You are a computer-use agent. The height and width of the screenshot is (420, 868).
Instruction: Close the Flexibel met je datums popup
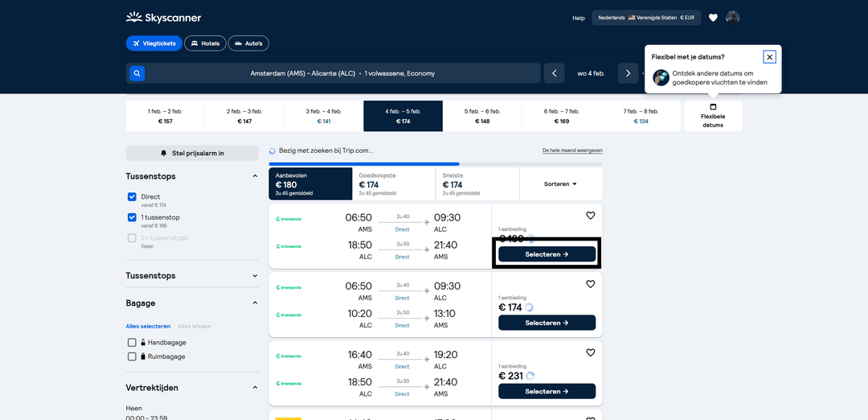tap(769, 57)
